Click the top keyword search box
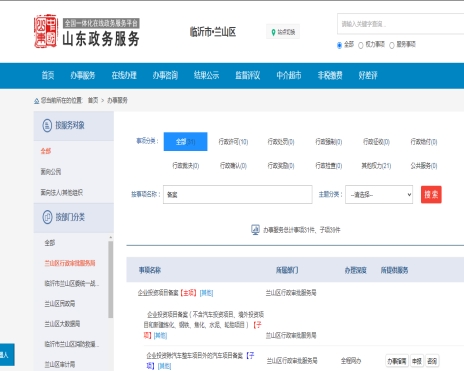 point(400,24)
